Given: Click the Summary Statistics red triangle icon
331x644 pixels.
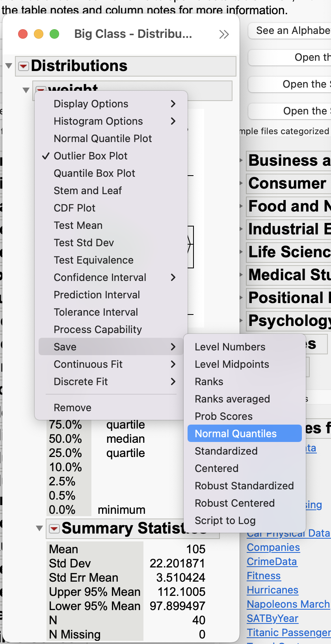Looking at the screenshot, I should (x=54, y=528).
